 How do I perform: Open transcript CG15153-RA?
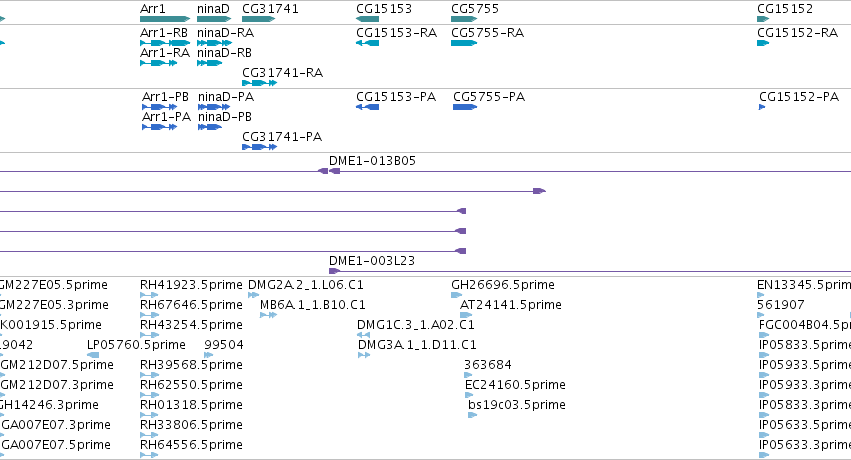pyautogui.click(x=396, y=33)
